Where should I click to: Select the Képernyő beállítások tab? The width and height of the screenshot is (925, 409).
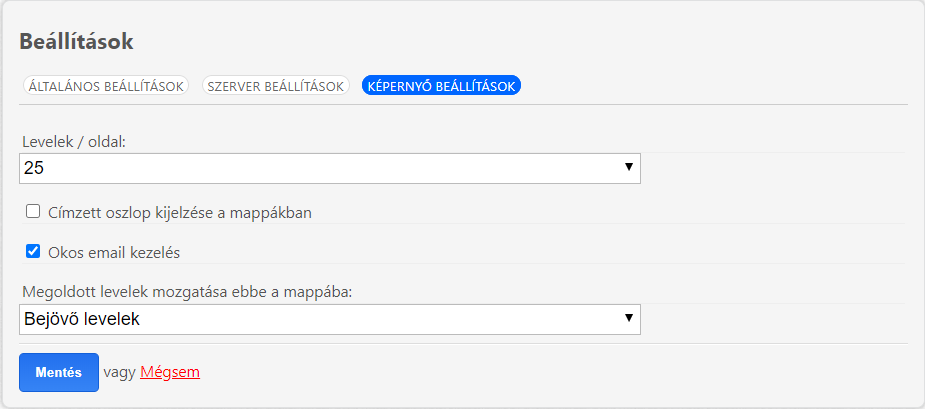(x=441, y=86)
